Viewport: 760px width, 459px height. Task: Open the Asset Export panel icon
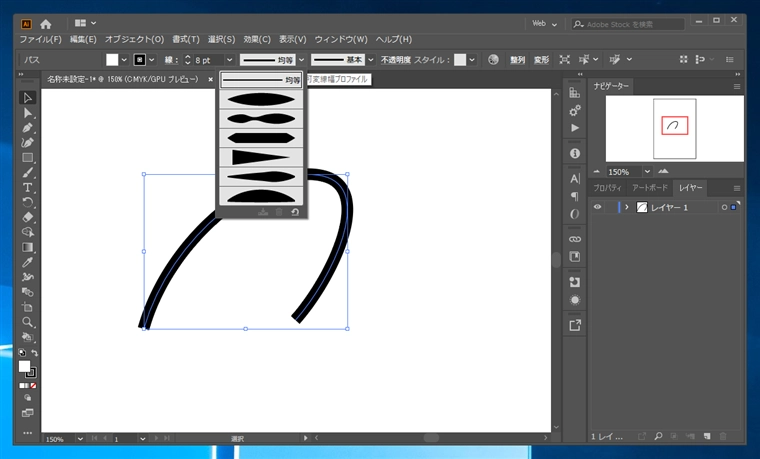point(575,325)
